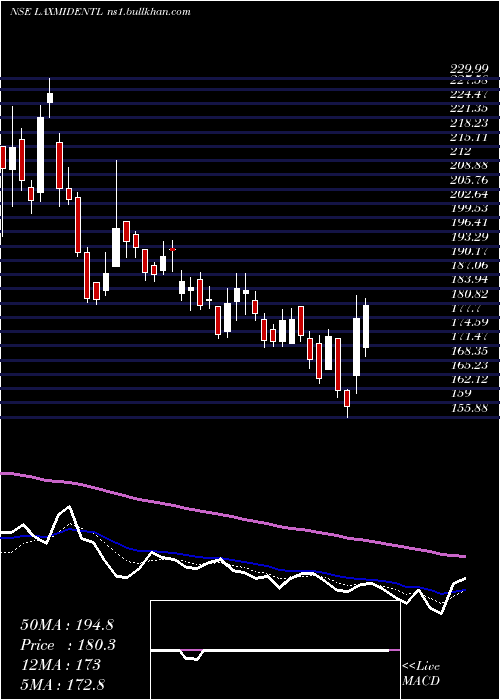Click the Price : 180.3 readout

click(x=68, y=645)
